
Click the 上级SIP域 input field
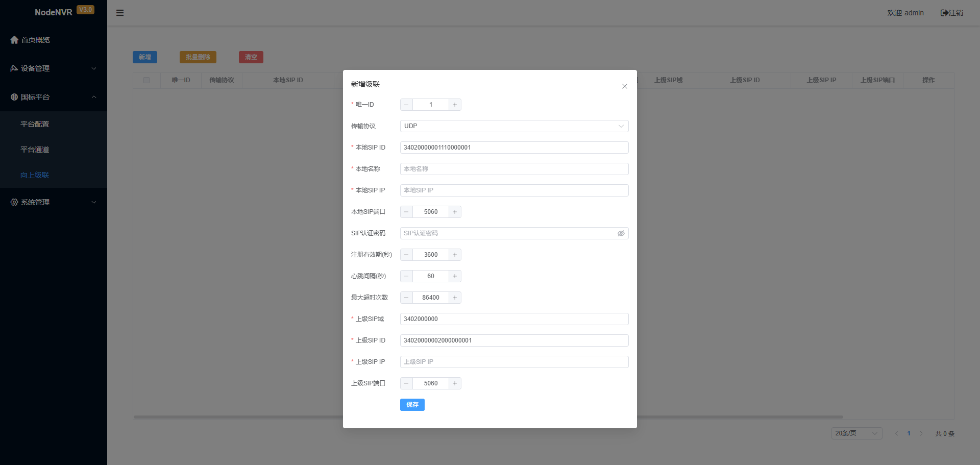click(x=514, y=319)
